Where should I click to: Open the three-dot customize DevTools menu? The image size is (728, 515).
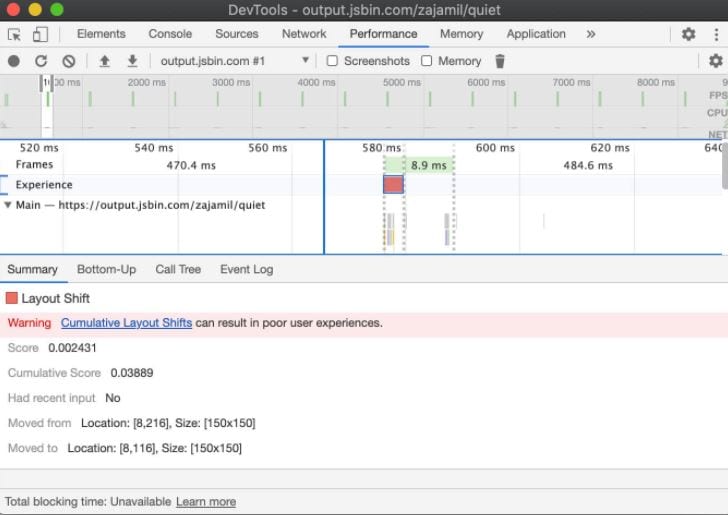716,34
